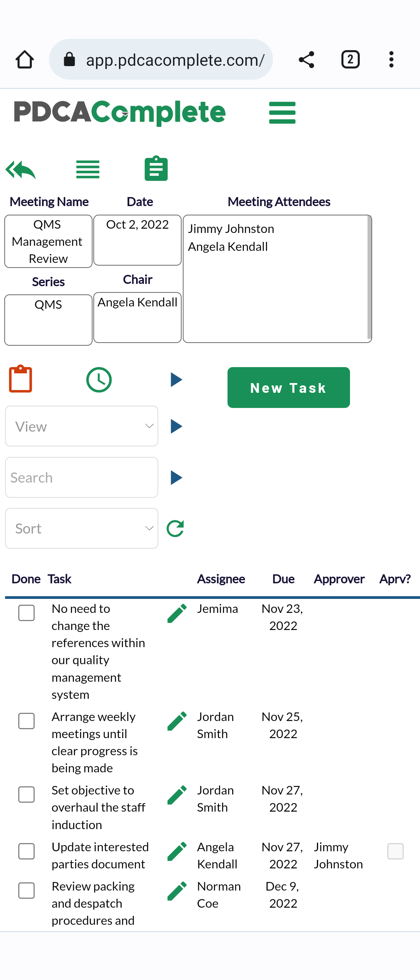Open the View dropdown
The image size is (420, 980).
pos(82,426)
